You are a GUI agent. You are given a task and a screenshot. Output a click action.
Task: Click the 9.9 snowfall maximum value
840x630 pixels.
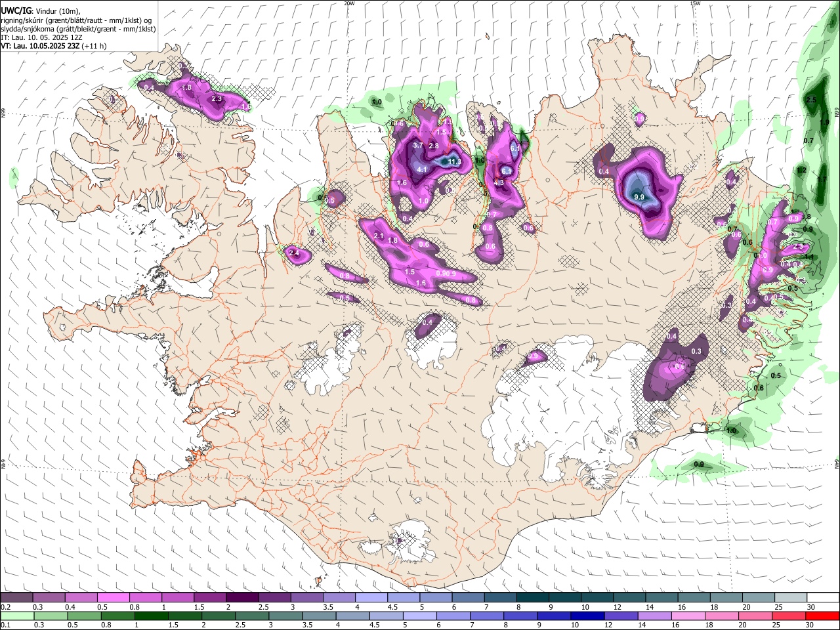[639, 197]
